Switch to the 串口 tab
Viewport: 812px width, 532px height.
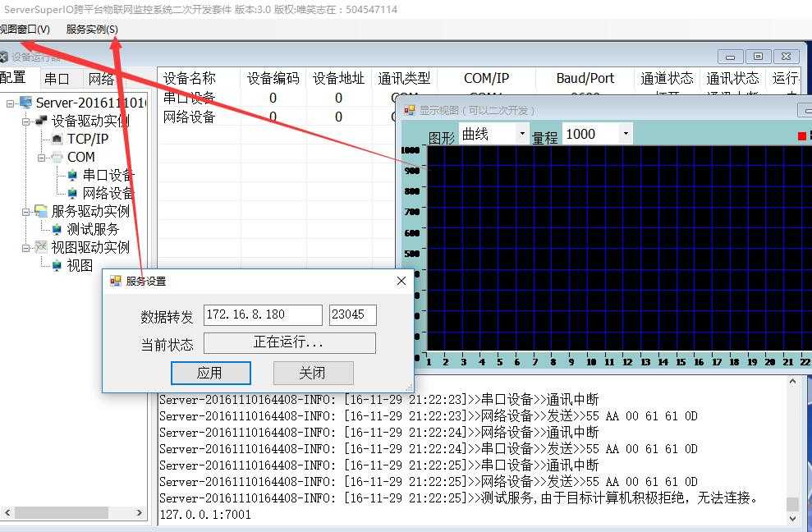tap(57, 79)
